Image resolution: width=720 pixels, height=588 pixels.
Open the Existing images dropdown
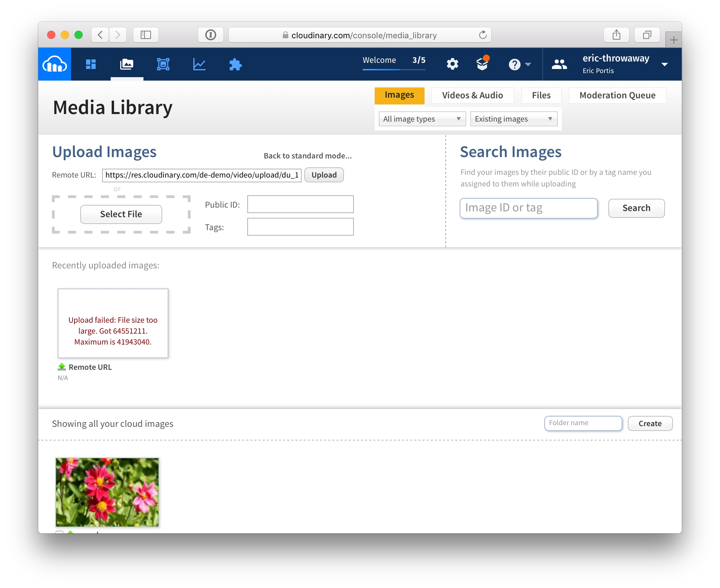point(513,119)
